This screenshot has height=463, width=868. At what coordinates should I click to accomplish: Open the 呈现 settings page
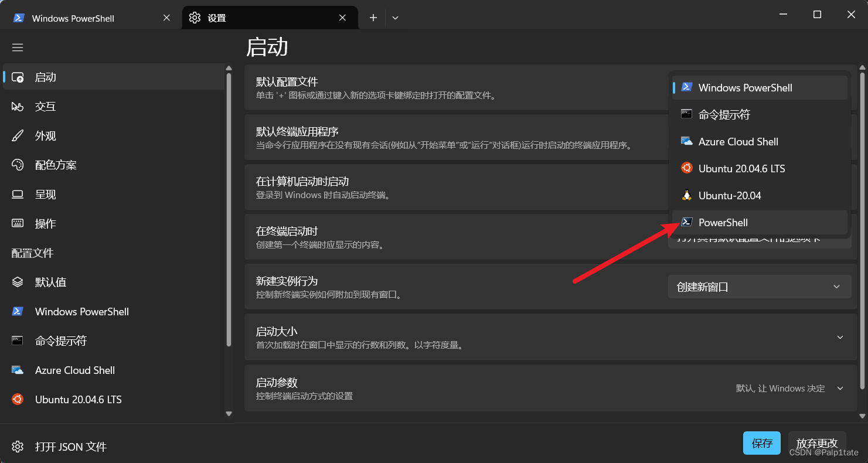coord(114,194)
